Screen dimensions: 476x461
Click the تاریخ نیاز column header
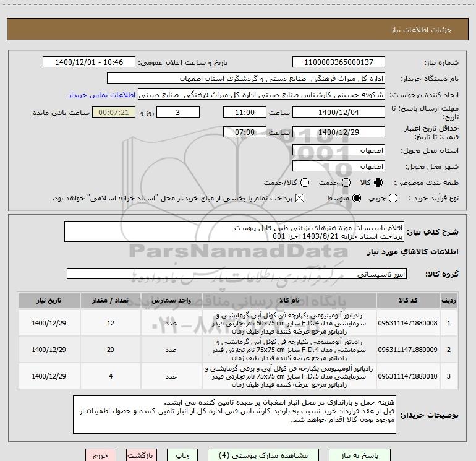(x=49, y=301)
